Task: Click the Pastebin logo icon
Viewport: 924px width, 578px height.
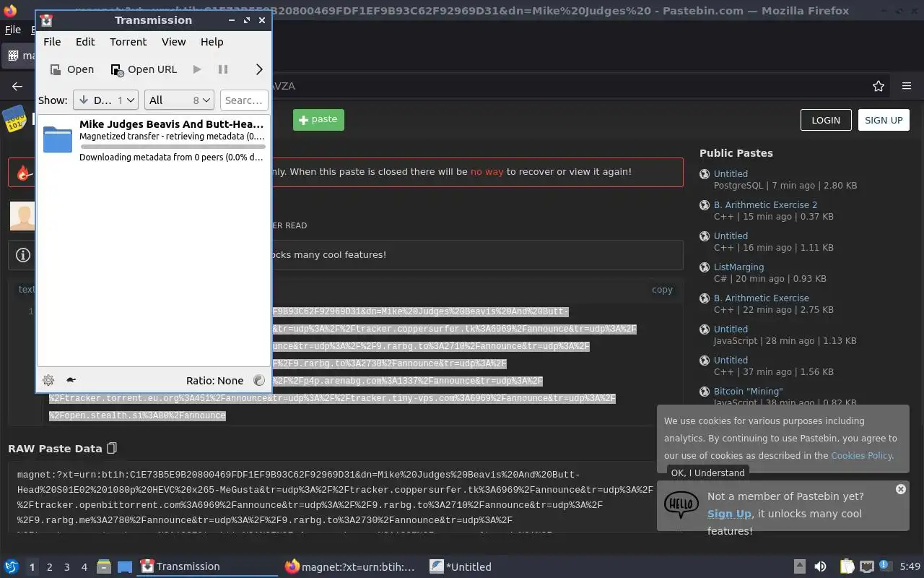Action: [x=16, y=120]
